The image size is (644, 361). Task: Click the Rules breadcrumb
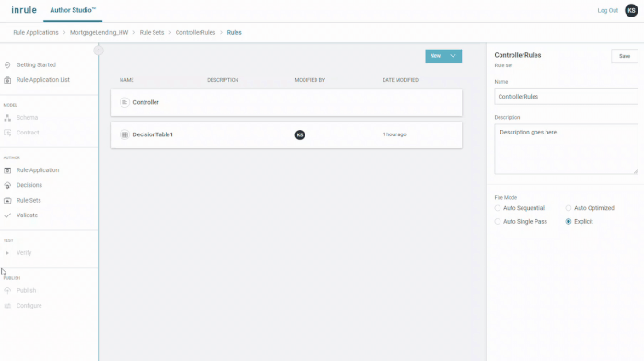[234, 32]
